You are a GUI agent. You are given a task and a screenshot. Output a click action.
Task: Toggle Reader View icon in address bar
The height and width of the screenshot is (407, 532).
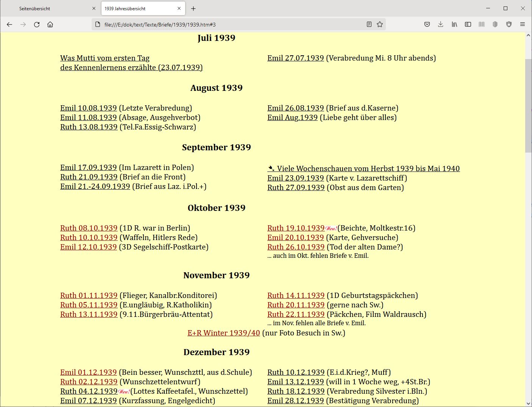click(369, 25)
